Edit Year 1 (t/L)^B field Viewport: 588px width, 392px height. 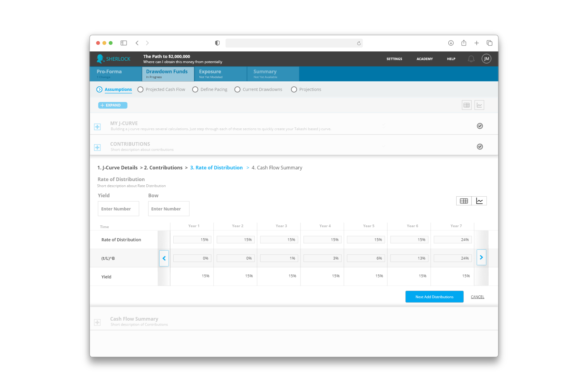pos(192,258)
